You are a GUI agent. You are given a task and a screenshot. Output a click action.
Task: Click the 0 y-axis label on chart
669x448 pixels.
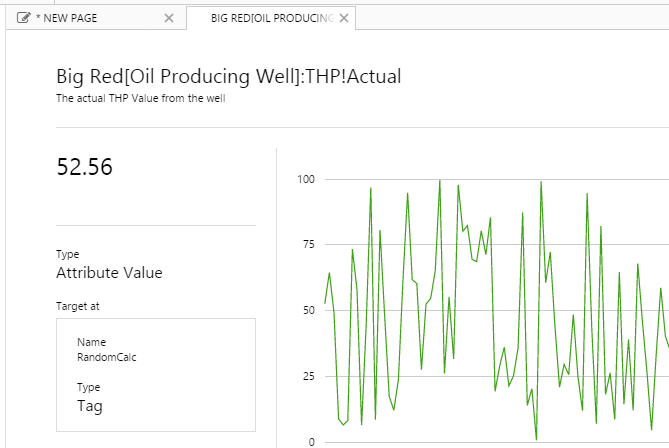click(x=310, y=442)
